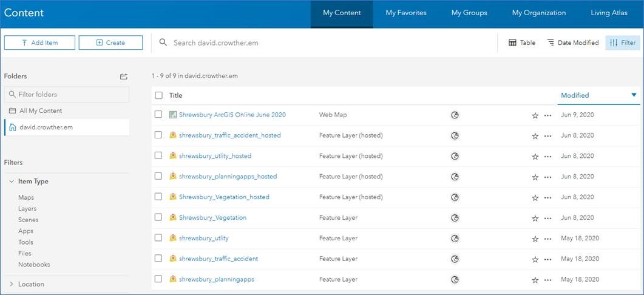This screenshot has height=295, width=644.
Task: Sort by the Title column header
Action: pyautogui.click(x=176, y=95)
